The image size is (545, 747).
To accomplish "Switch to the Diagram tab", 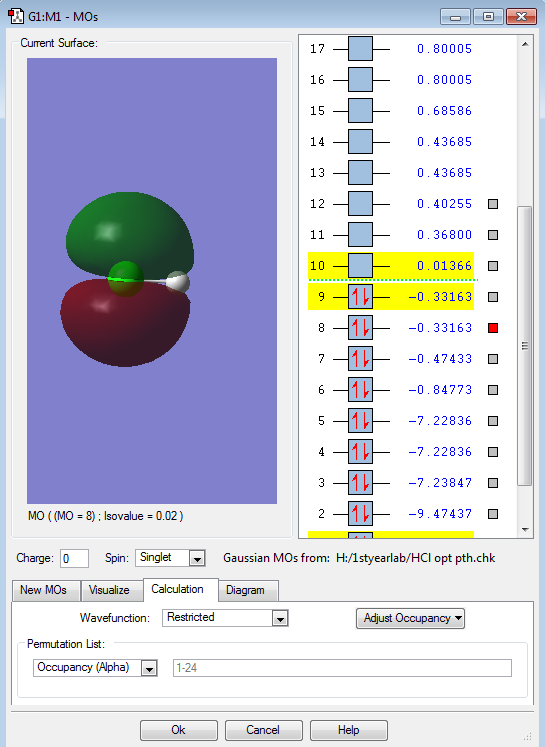I will coord(245,590).
